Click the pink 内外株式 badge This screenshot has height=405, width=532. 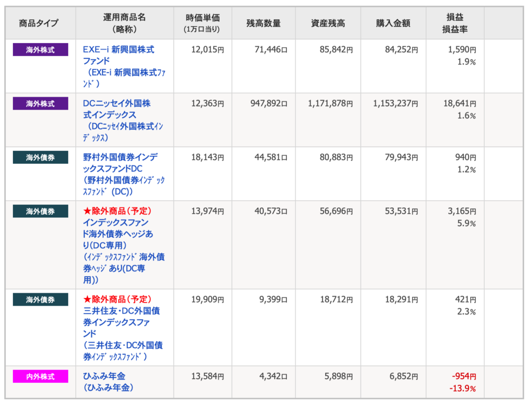[x=41, y=376]
